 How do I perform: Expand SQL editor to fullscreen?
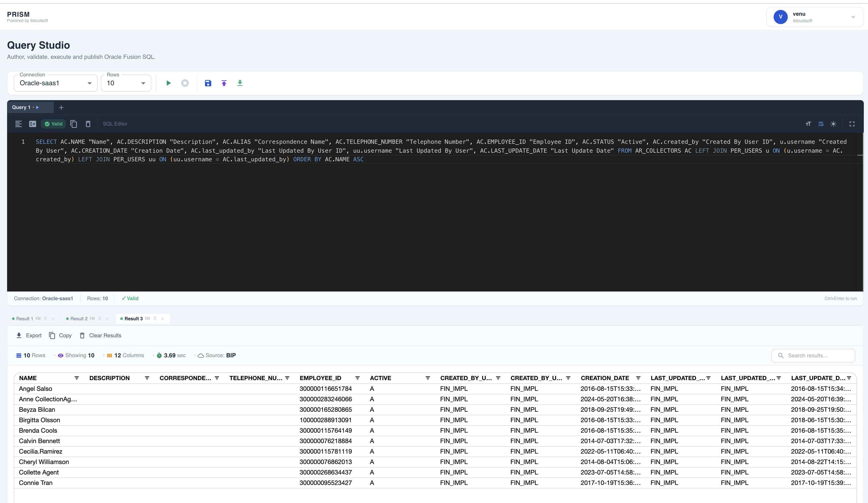coord(852,124)
